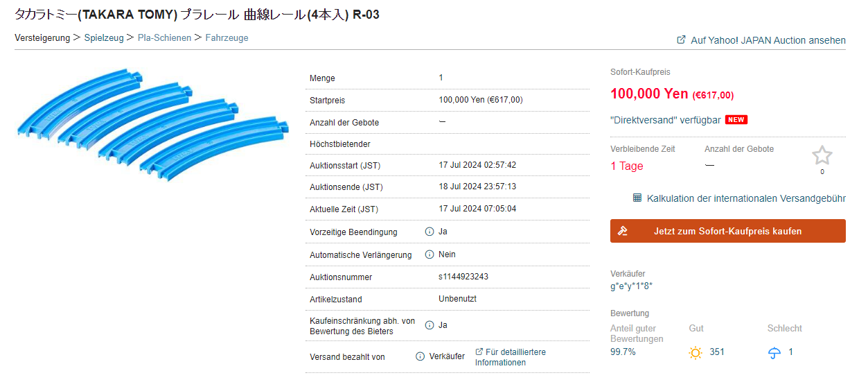Click the favorite star icon
This screenshot has height=389, width=868.
822,155
